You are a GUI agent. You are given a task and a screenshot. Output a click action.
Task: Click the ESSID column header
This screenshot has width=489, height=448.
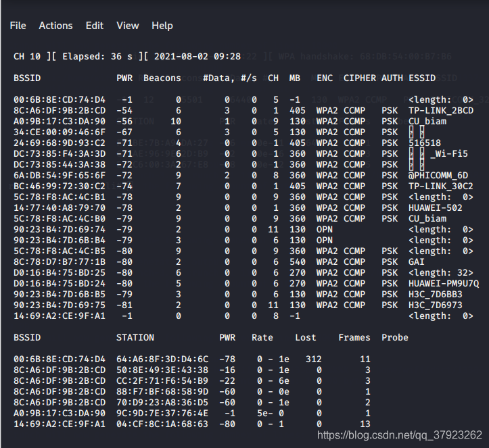pyautogui.click(x=422, y=78)
